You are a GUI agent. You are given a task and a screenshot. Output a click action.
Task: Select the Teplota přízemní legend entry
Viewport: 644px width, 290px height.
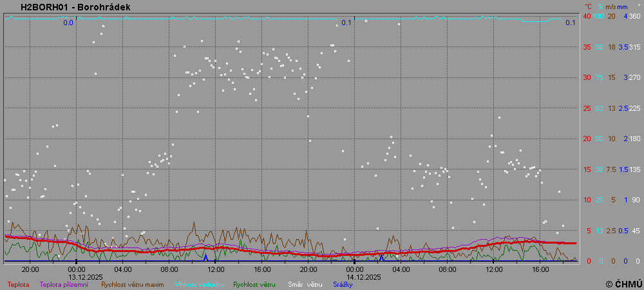(64, 284)
